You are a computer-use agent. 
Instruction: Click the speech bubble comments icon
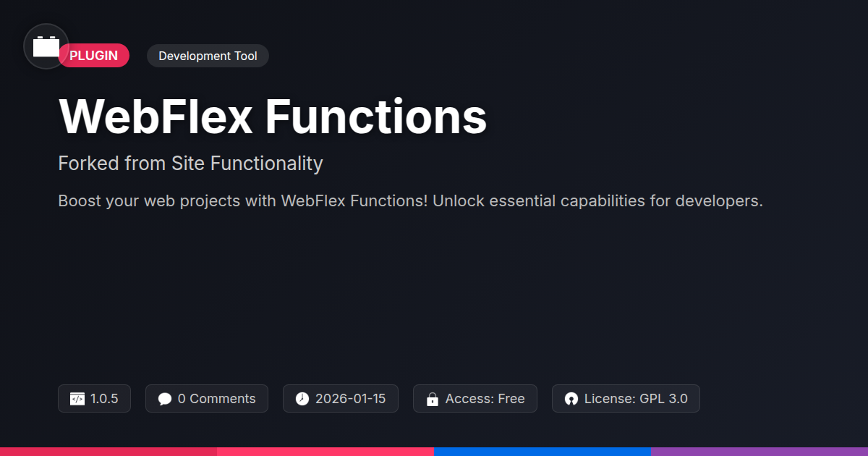pos(165,399)
